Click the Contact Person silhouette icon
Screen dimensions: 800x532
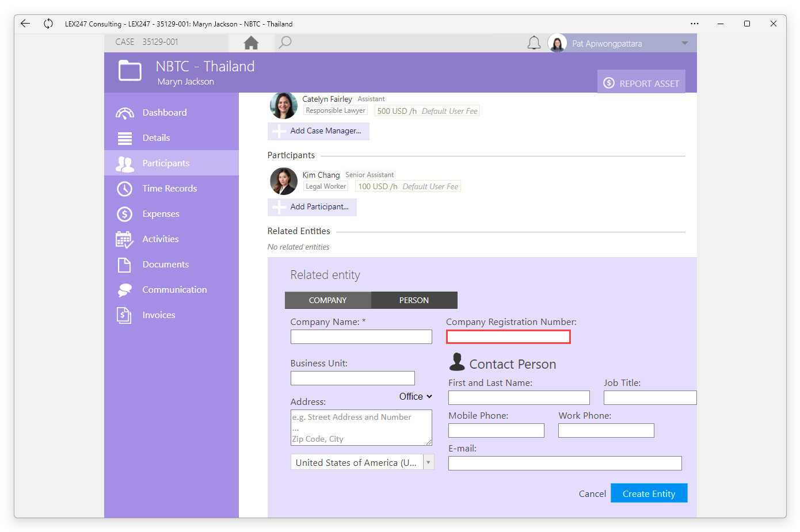[x=457, y=362]
